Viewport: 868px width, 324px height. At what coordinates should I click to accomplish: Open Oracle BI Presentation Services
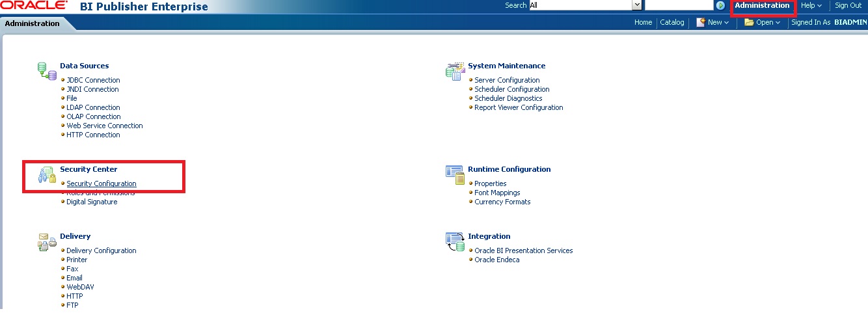coord(524,250)
